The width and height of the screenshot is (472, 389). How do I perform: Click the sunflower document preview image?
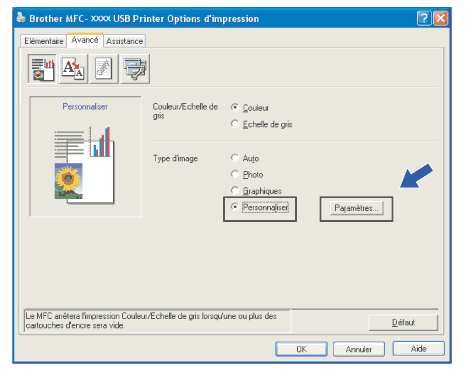point(85,165)
